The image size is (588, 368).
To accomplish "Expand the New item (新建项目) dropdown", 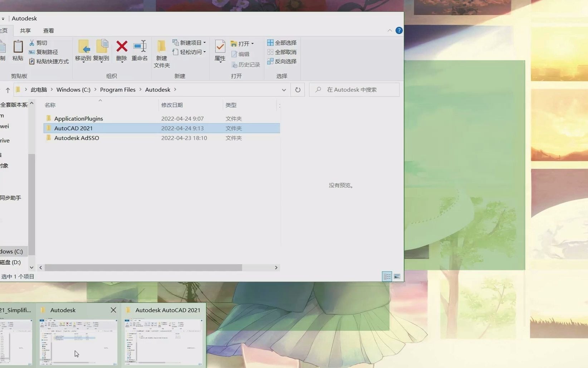I will 205,43.
